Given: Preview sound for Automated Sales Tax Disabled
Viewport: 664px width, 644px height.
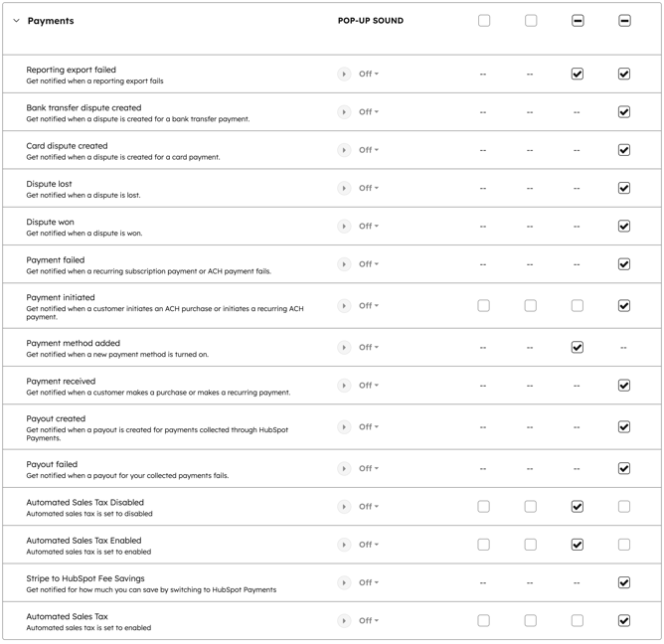Looking at the screenshot, I should (x=344, y=507).
